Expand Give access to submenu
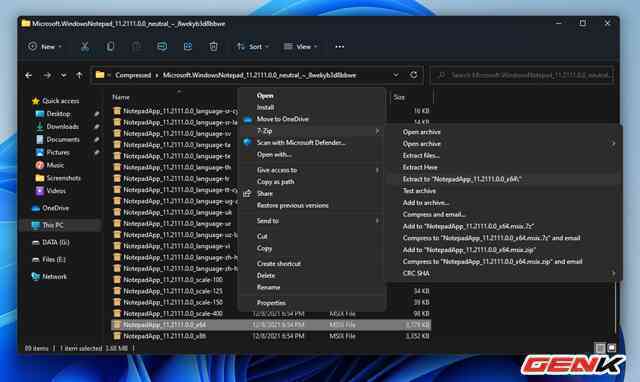 [x=311, y=170]
